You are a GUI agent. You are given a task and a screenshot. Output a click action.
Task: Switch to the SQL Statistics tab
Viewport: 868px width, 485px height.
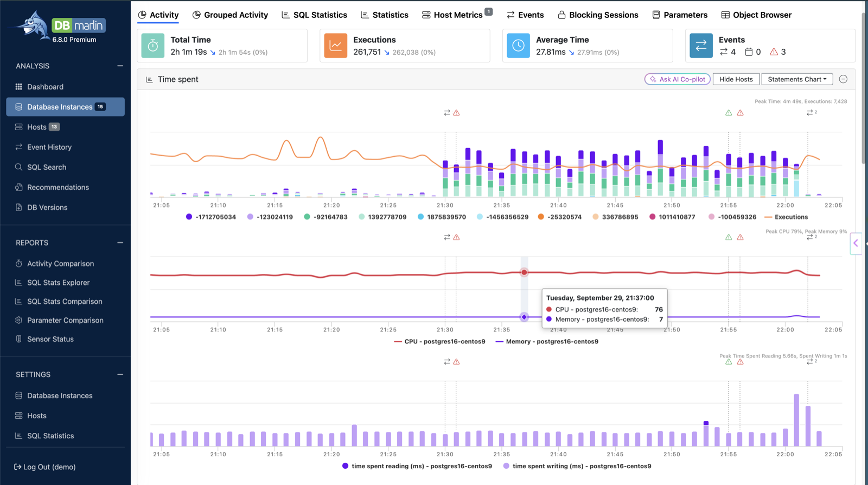314,15
